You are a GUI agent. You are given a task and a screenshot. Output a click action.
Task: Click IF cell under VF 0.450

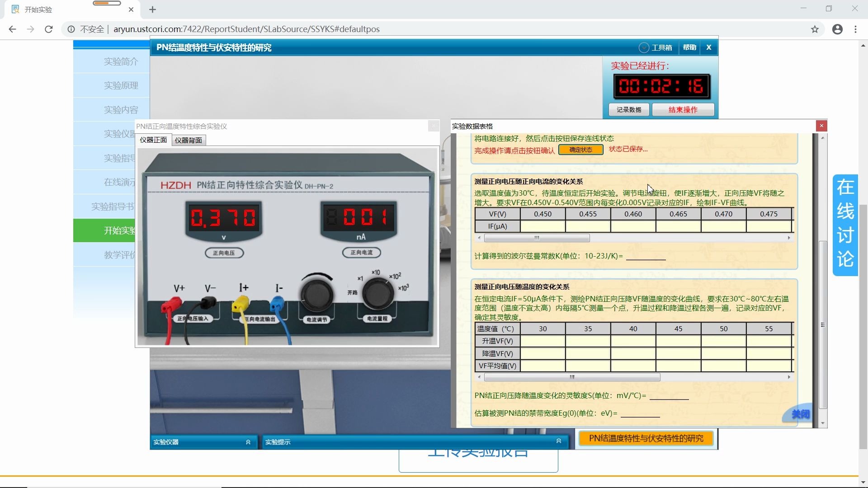coord(542,226)
